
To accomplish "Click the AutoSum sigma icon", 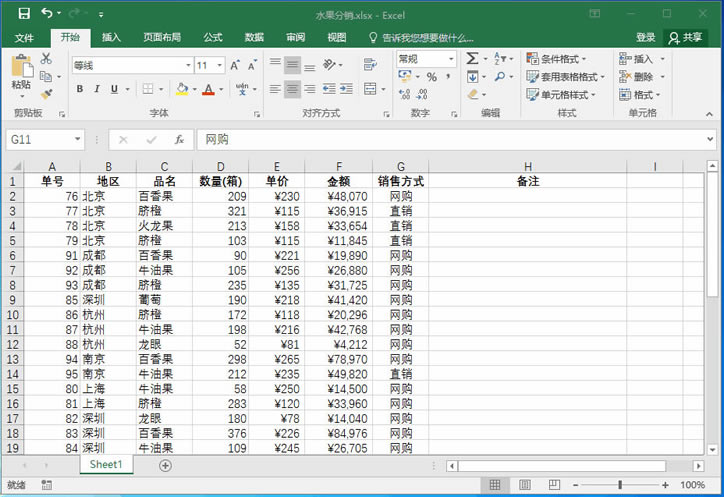I will (471, 59).
